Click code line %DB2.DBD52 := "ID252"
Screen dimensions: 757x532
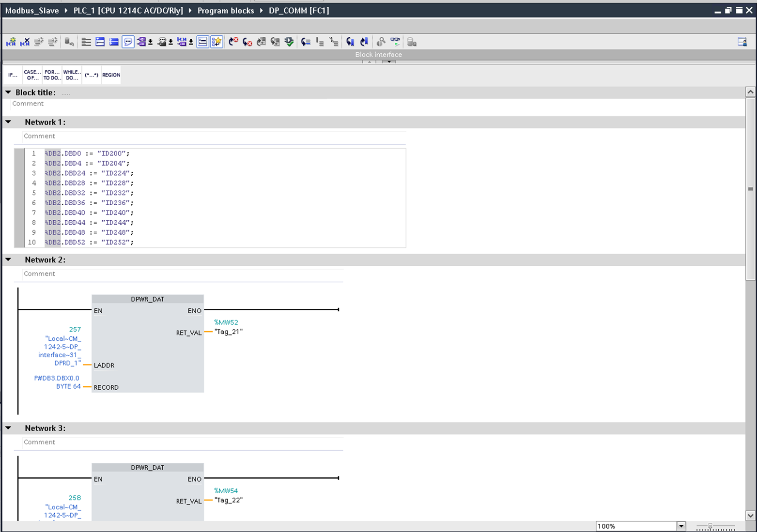tap(89, 242)
